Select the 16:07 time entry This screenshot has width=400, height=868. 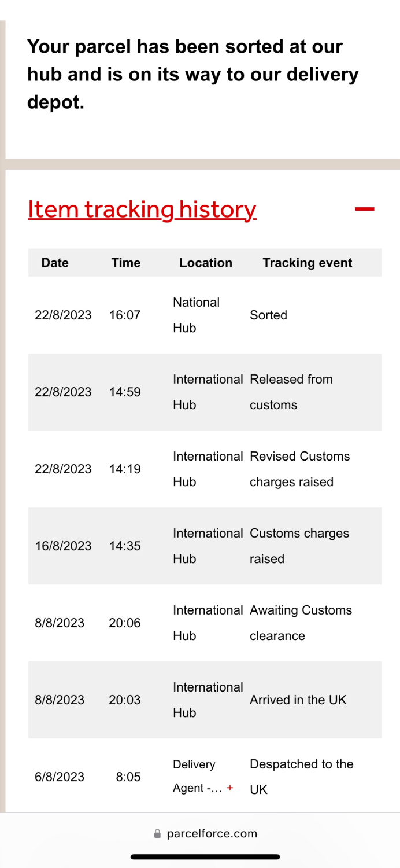point(125,315)
